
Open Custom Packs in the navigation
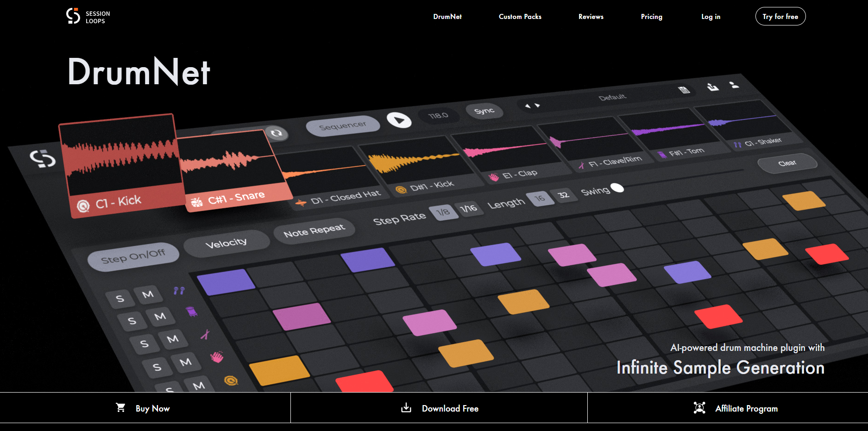coord(520,17)
